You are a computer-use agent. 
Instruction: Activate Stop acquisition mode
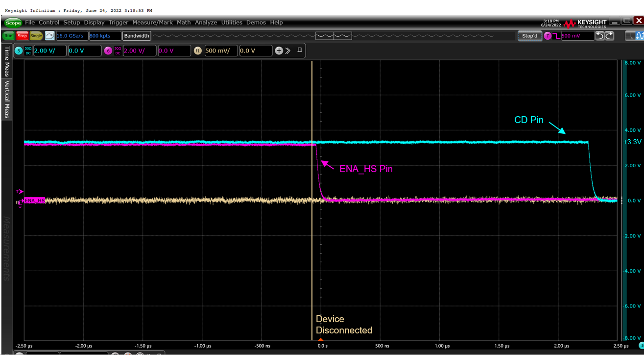22,35
